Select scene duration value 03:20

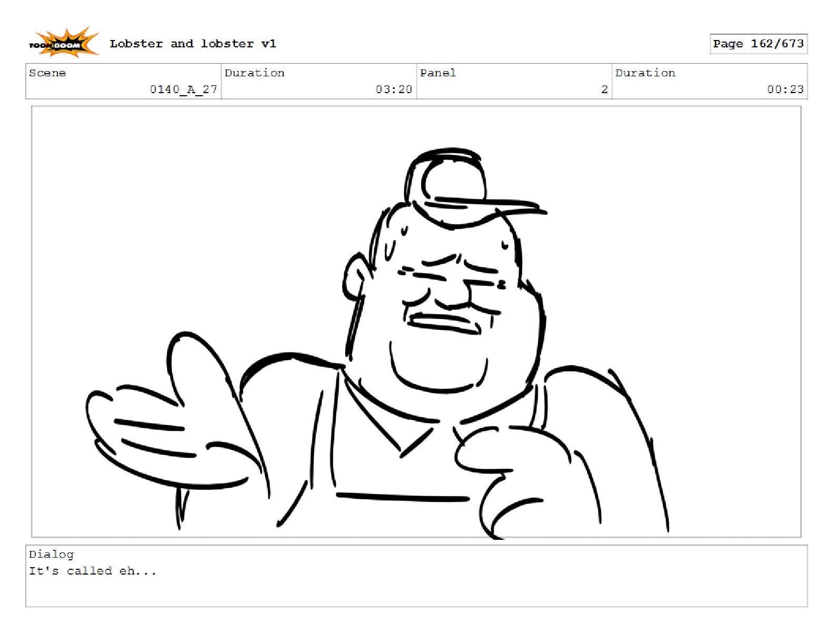coord(394,89)
